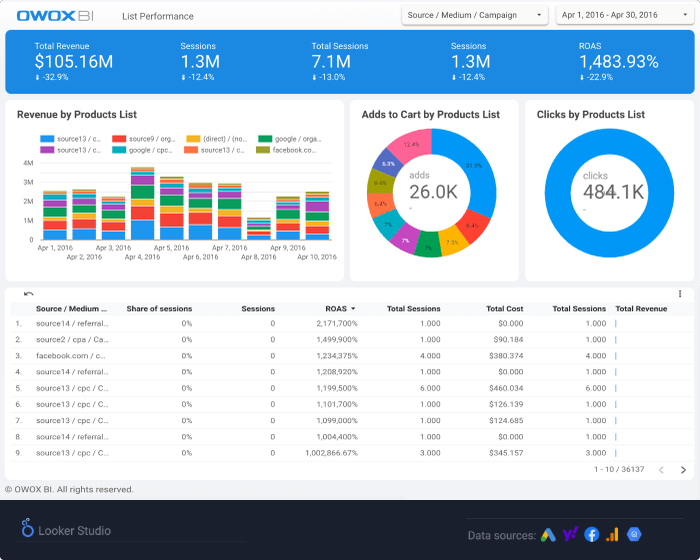Click the source9 / org legend swatch
700x560 pixels.
point(119,139)
